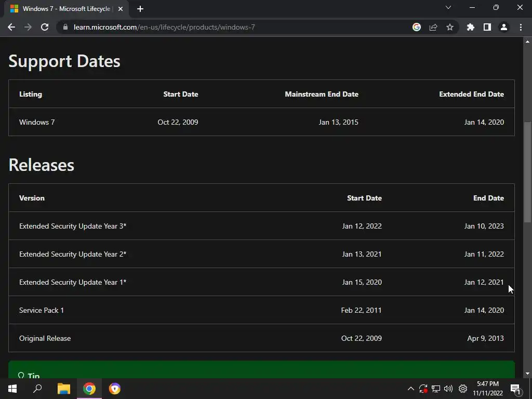
Task: Toggle Chrome side panel
Action: click(487, 27)
